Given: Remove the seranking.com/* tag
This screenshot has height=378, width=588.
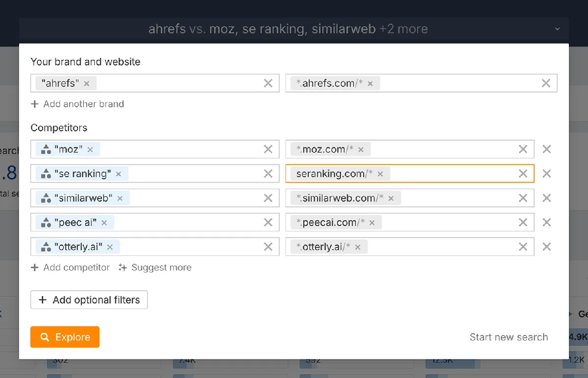Looking at the screenshot, I should [380, 174].
